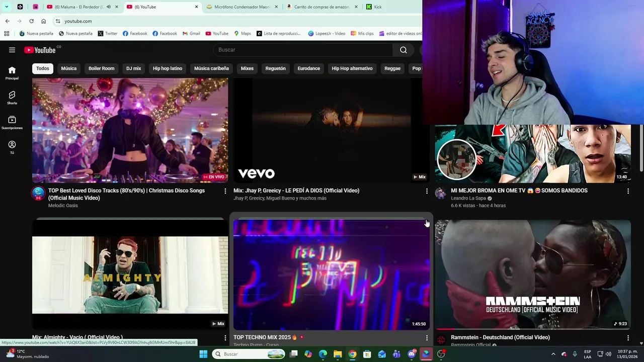Open more options for MI MEJOR BROMA video
The image size is (644, 362).
(628, 191)
